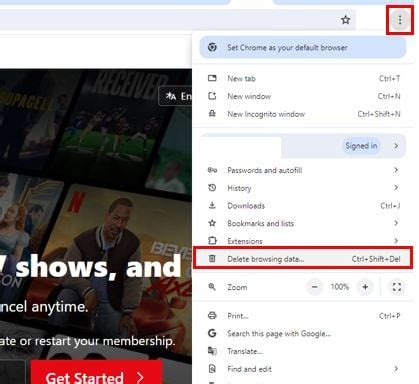Open the Extensions menu entry

303,240
